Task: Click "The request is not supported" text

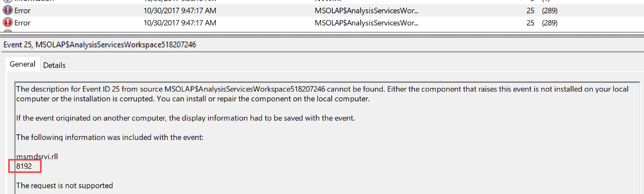Action: pos(64,185)
